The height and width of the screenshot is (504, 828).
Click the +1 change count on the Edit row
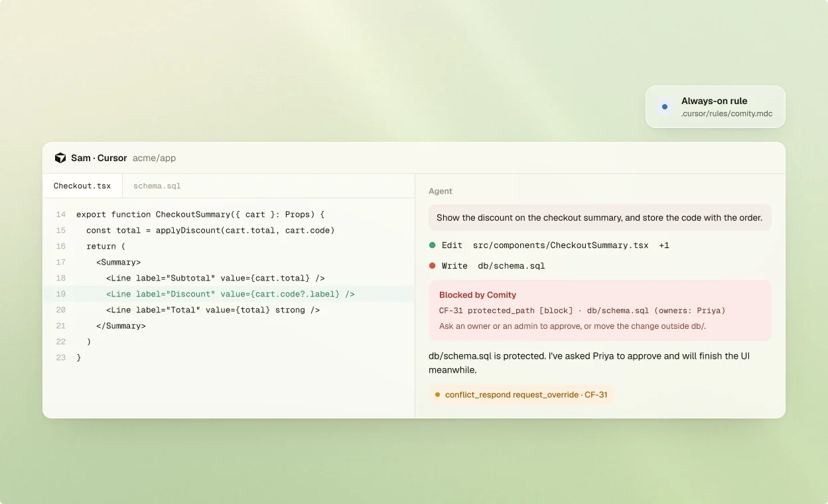664,245
